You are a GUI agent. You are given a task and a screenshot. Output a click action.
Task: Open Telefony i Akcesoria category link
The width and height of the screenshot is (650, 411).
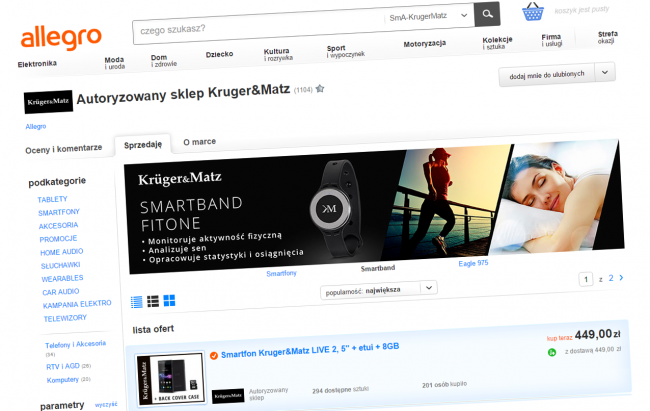75,344
